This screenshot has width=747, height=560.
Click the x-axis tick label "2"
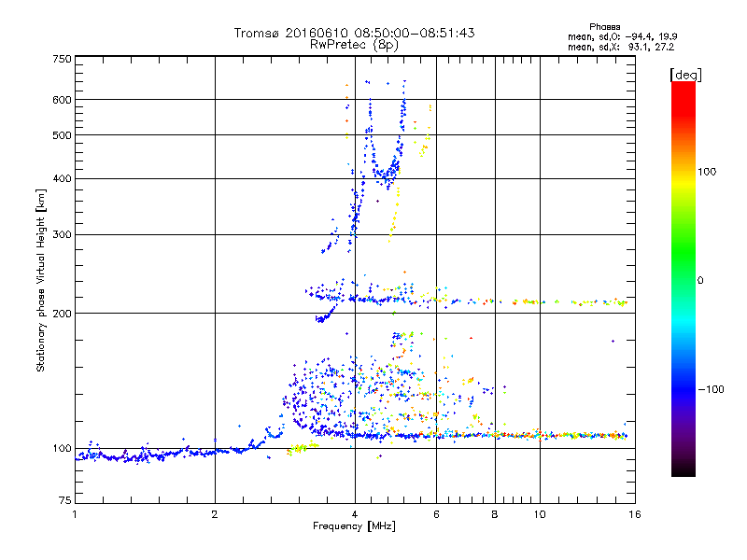(215, 514)
